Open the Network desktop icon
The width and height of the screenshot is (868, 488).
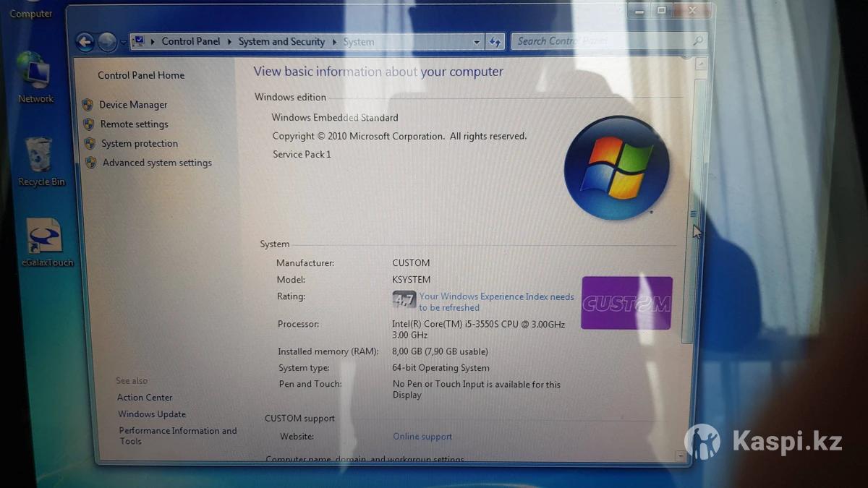(35, 78)
